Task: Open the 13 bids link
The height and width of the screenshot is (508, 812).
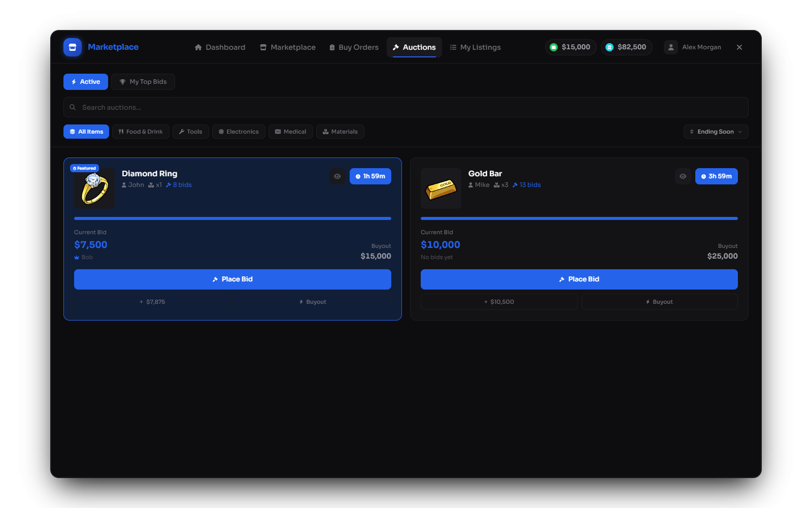Action: (527, 185)
